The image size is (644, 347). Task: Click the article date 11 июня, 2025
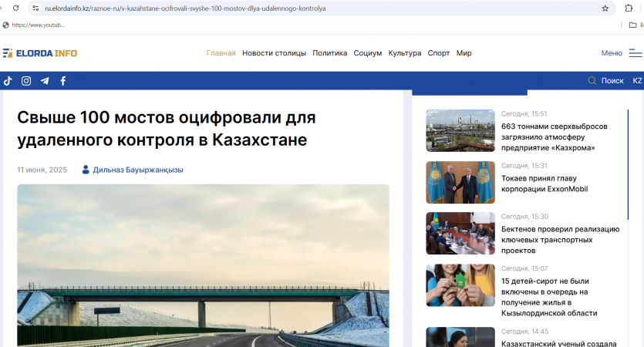pos(42,170)
